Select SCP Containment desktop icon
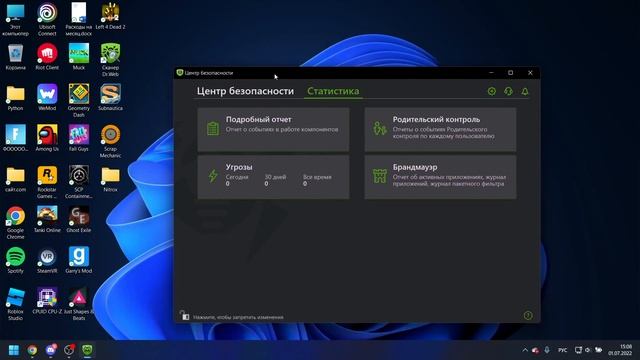 point(79,182)
